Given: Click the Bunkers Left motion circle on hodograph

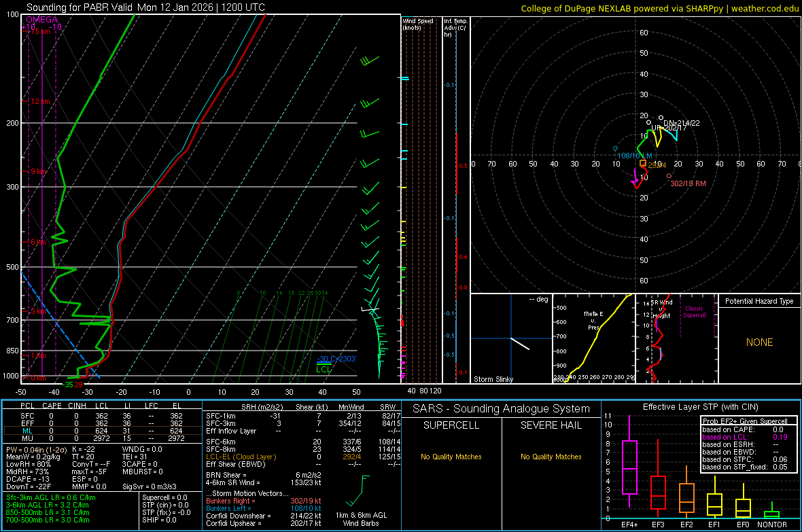Looking at the screenshot, I should click(x=615, y=149).
